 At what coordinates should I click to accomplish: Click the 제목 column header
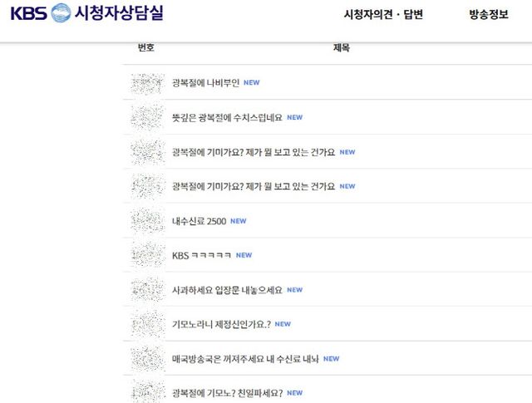point(341,48)
